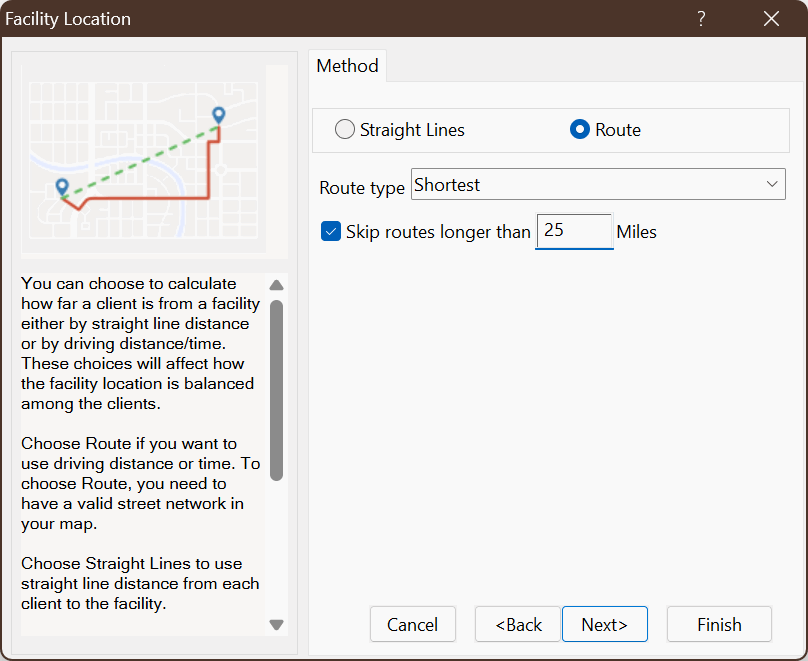
Task: Click the help text scroll down arrow
Action: 277,624
